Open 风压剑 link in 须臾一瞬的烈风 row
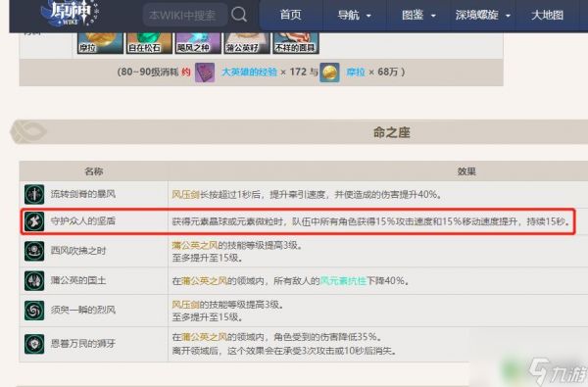588x387 pixels. (185, 305)
